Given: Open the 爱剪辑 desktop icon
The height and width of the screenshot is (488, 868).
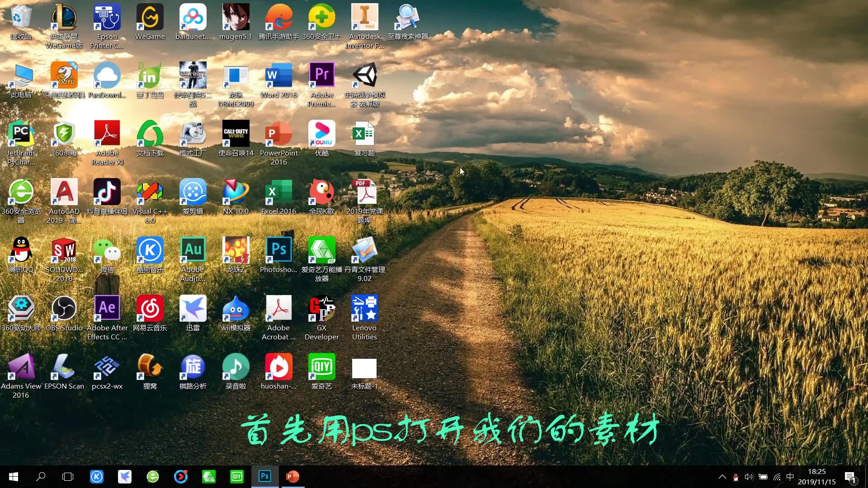Looking at the screenshot, I should click(193, 197).
